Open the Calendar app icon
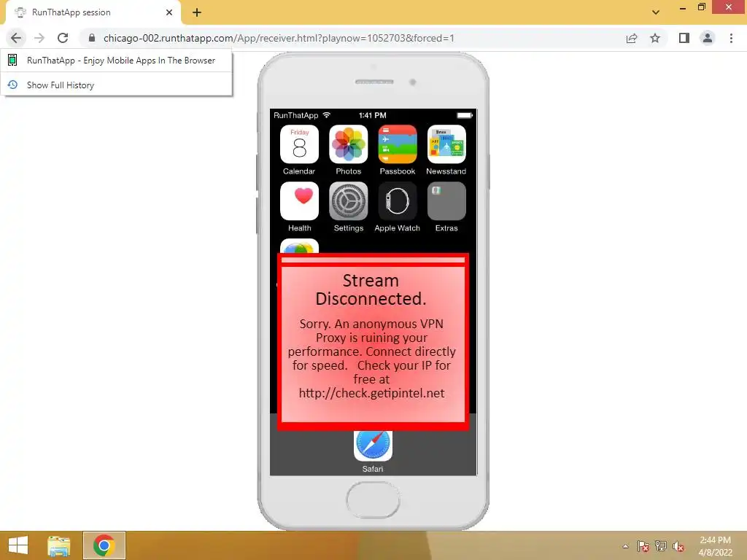 point(299,144)
